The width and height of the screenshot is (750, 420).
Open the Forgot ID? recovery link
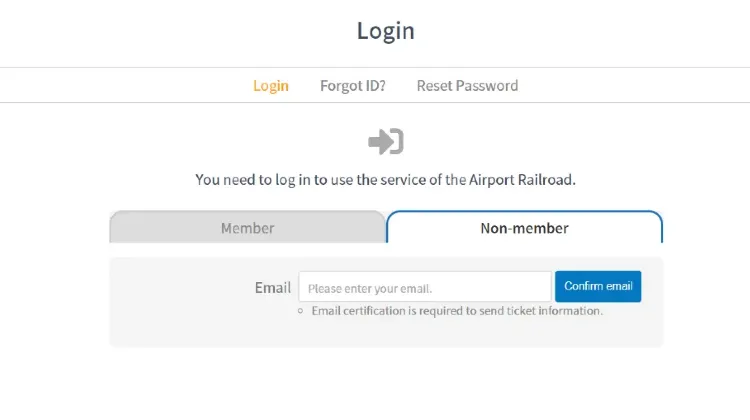[353, 86]
